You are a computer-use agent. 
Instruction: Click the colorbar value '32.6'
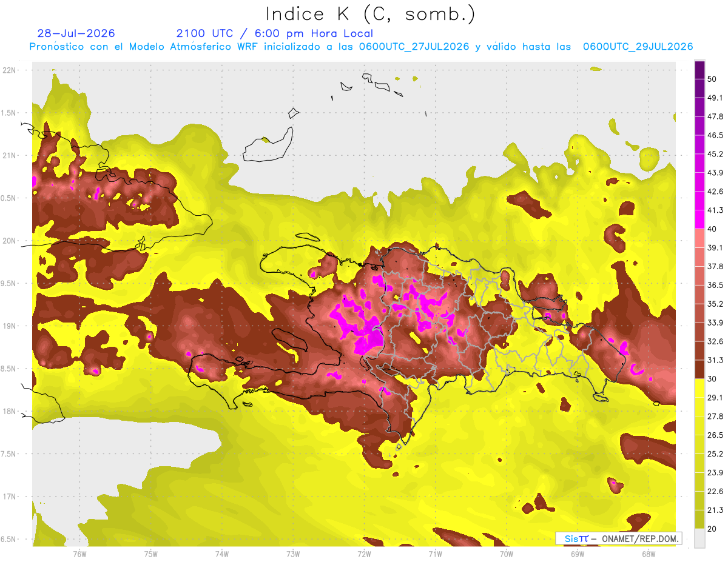715,341
